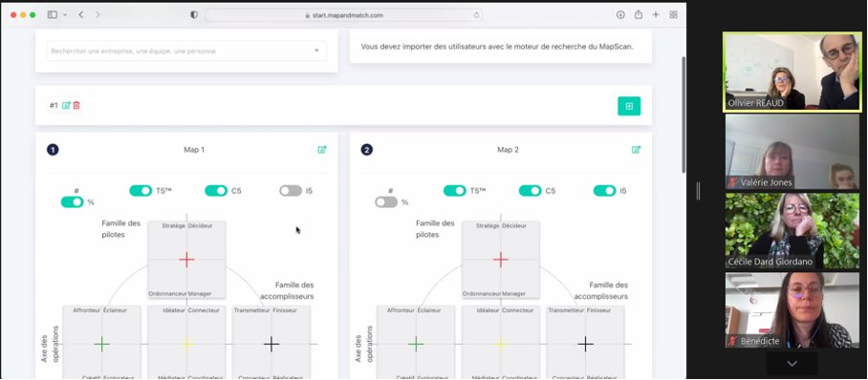Image resolution: width=868 pixels, height=380 pixels.
Task: Click Finisseur label in Map 1
Action: [285, 310]
